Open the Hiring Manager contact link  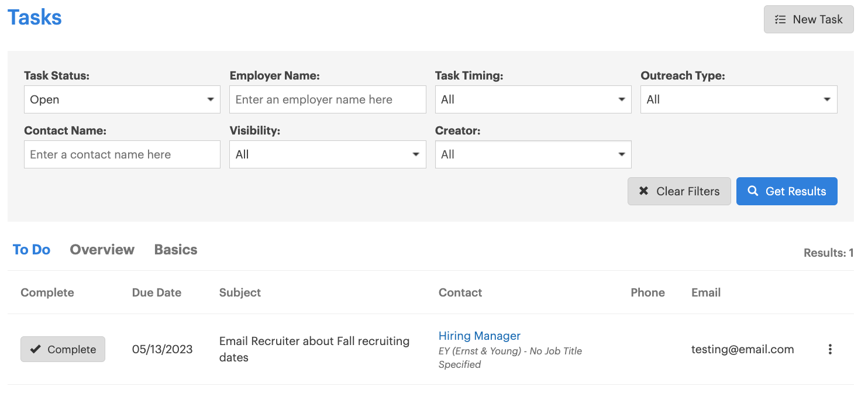[x=479, y=336]
